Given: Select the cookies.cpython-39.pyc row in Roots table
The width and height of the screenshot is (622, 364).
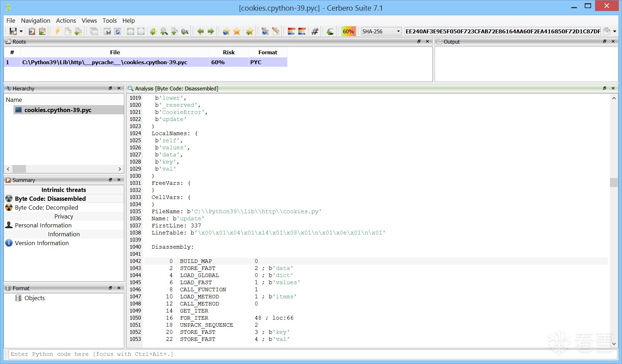Looking at the screenshot, I should (146, 62).
